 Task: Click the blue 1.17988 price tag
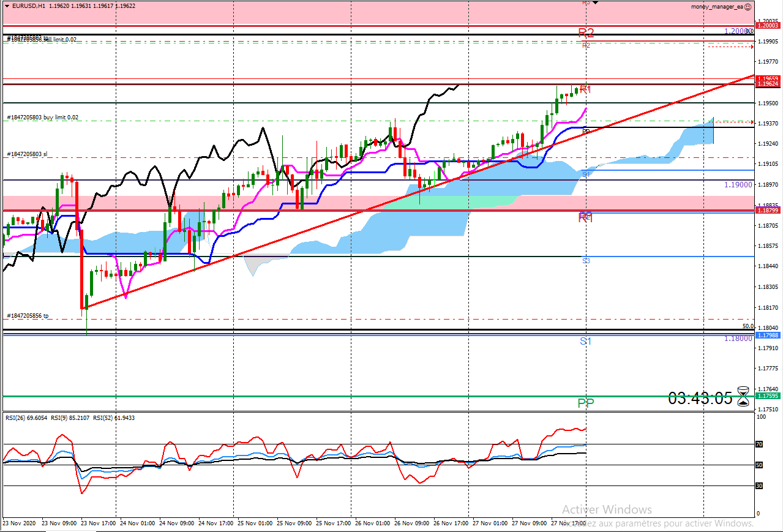coord(768,335)
